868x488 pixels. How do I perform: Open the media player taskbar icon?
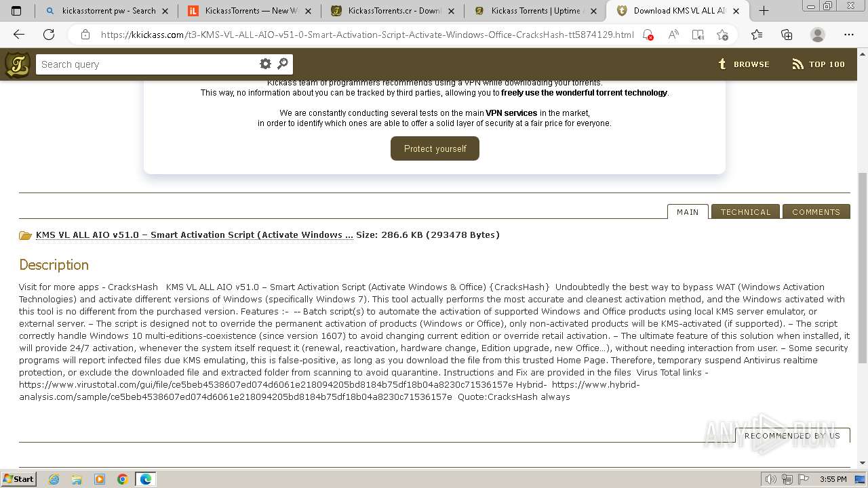[100, 479]
